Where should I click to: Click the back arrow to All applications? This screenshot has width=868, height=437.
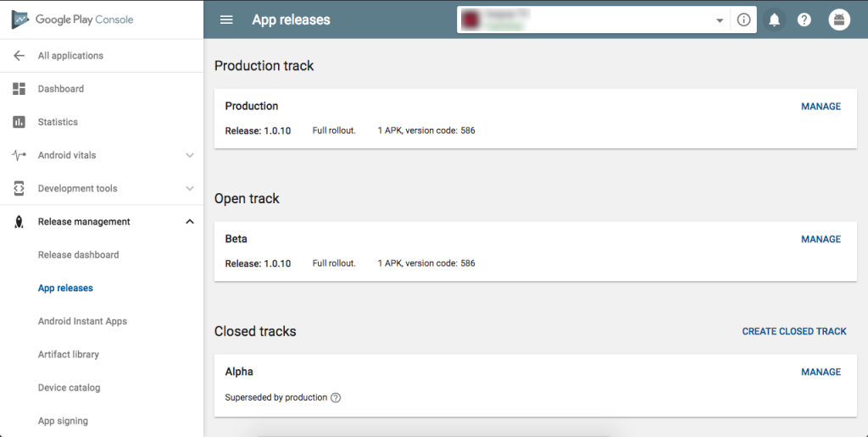point(19,56)
